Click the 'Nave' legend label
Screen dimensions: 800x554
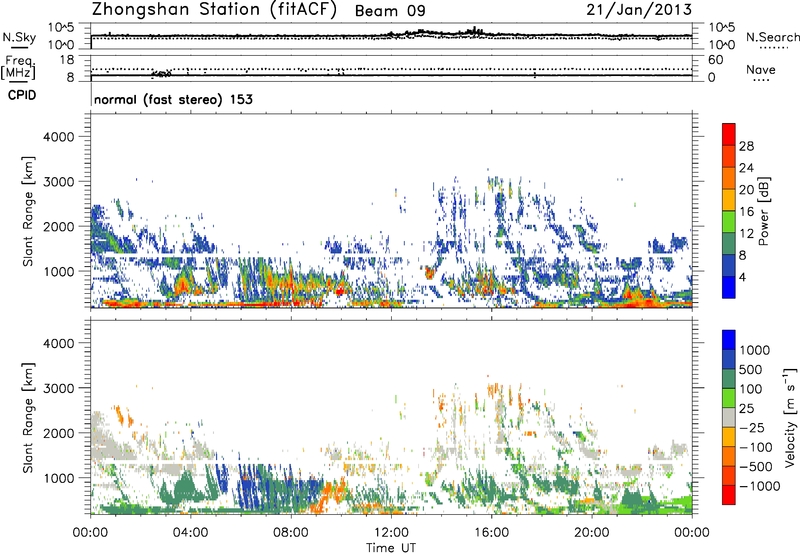pos(761,69)
